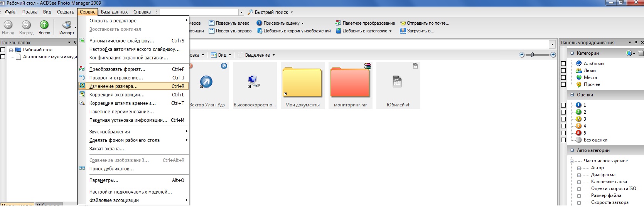Collapse the Категории section

[x=572, y=53]
